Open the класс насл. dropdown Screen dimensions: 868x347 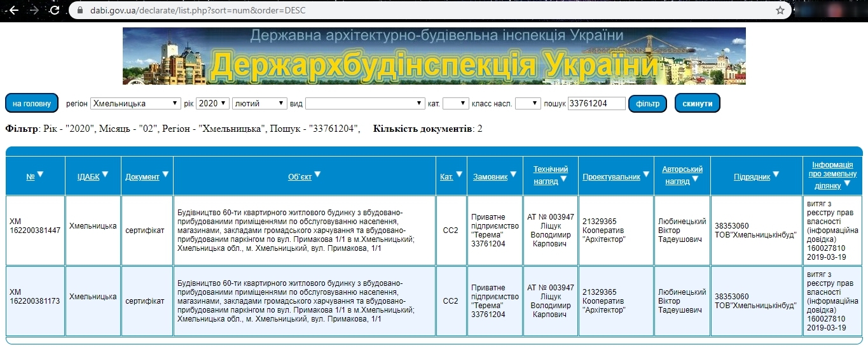[528, 103]
